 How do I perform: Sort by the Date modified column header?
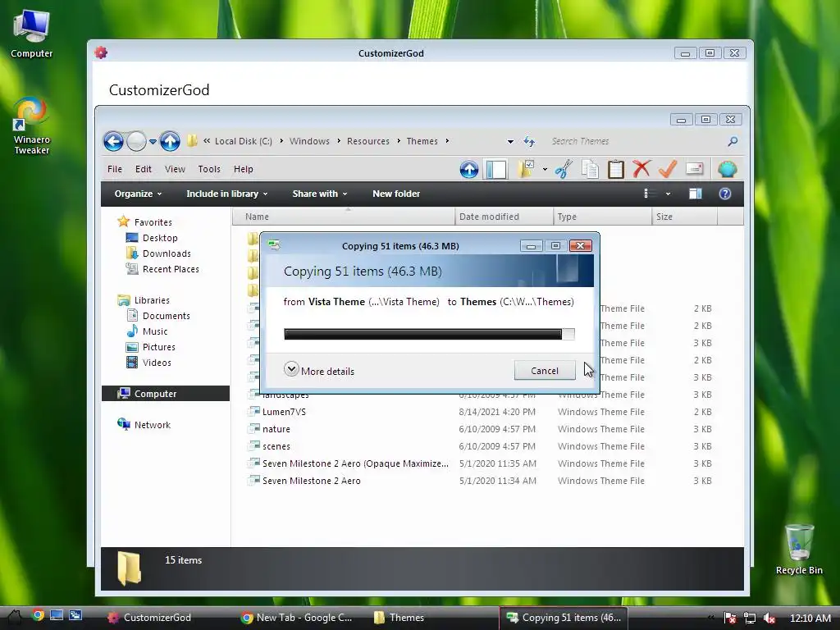[x=504, y=217]
